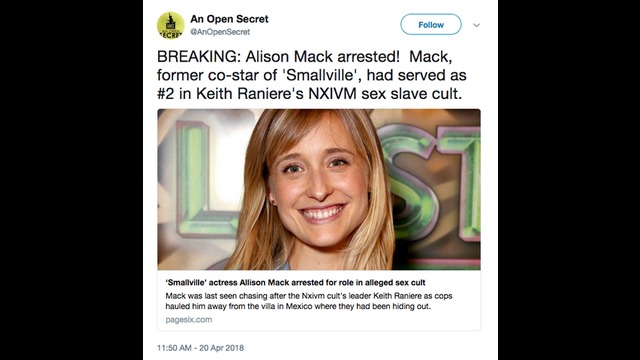This screenshot has height=360, width=640.
Task: Visit the pagesix.com source link
Action: click(x=189, y=320)
